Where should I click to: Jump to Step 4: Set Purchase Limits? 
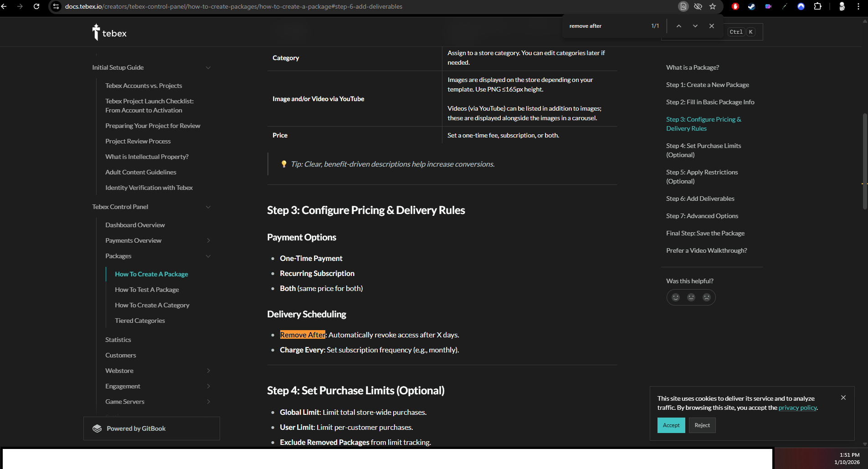[704, 150]
